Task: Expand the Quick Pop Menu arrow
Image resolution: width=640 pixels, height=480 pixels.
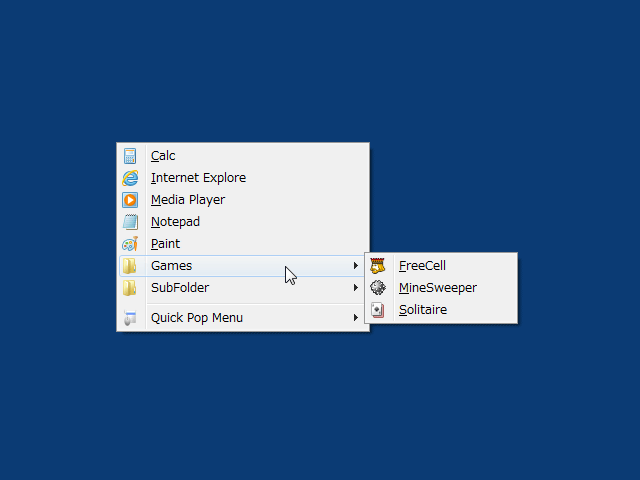Action: [356, 318]
